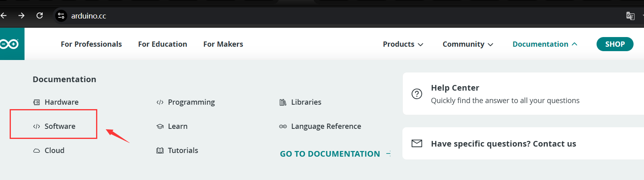The height and width of the screenshot is (180, 644).
Task: Click the browser back arrow
Action: 3,16
